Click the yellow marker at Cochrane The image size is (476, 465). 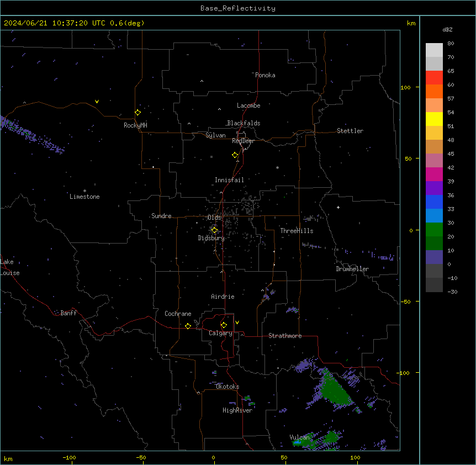tap(188, 326)
